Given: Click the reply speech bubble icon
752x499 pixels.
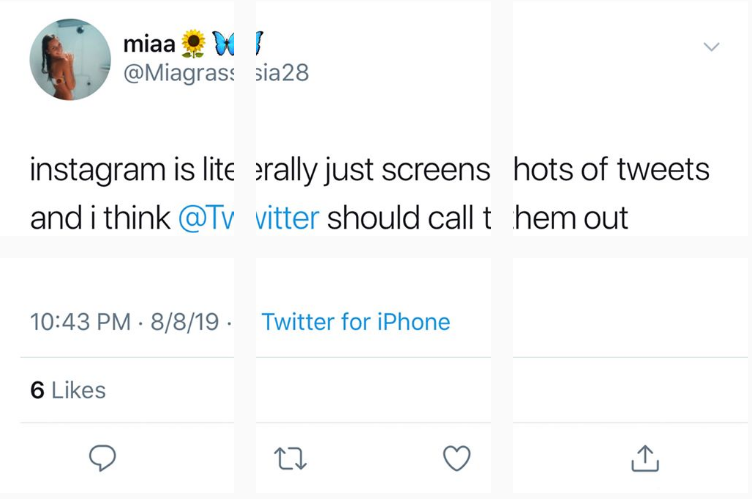Looking at the screenshot, I should click(x=102, y=458).
